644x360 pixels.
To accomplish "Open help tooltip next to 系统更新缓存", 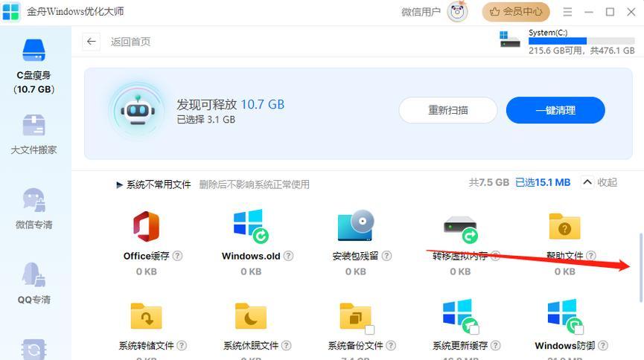I will (x=496, y=346).
